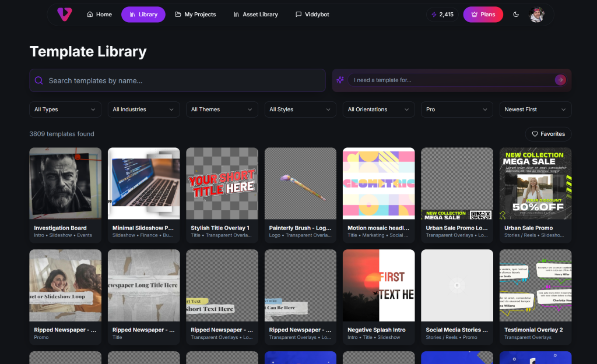Open the Investigation Board template thumbnail
The height and width of the screenshot is (364, 597).
tap(65, 183)
